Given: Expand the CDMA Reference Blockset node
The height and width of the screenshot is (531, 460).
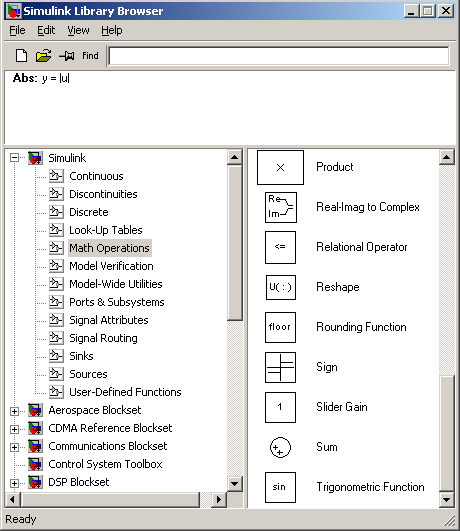Looking at the screenshot, I should tap(14, 429).
